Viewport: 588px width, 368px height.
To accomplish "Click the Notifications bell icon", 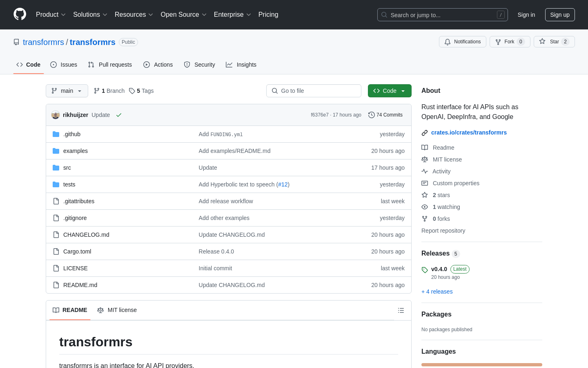I will coord(448,42).
